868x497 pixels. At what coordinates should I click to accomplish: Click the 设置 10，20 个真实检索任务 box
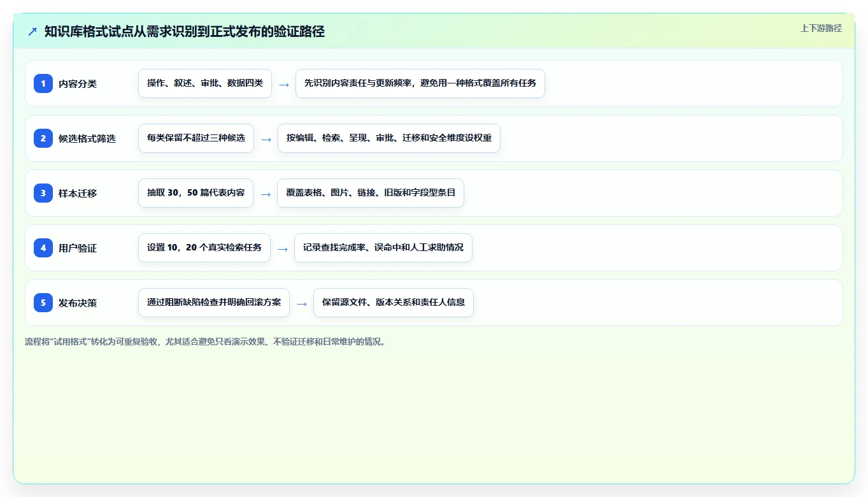[204, 248]
